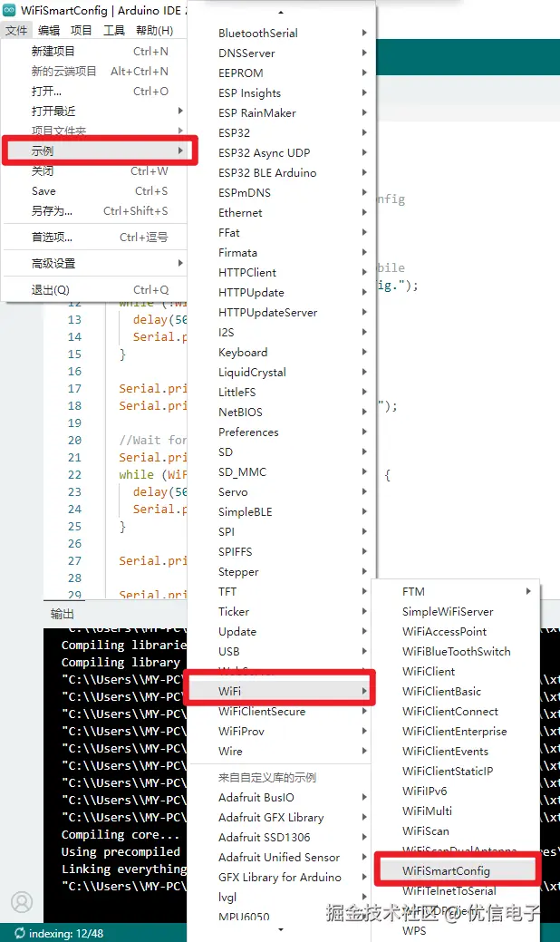Open HTTPUpdateServer examples submenu

pyautogui.click(x=282, y=313)
